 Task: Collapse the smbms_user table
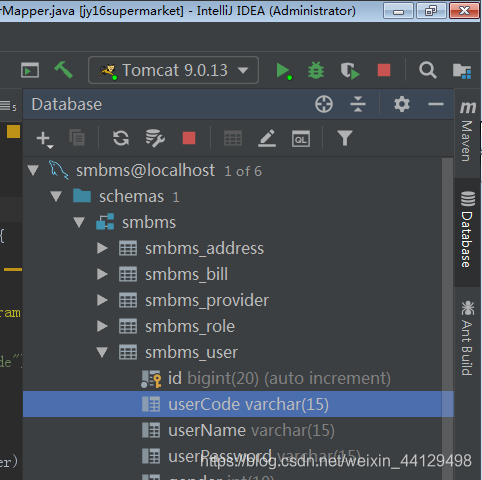coord(102,352)
